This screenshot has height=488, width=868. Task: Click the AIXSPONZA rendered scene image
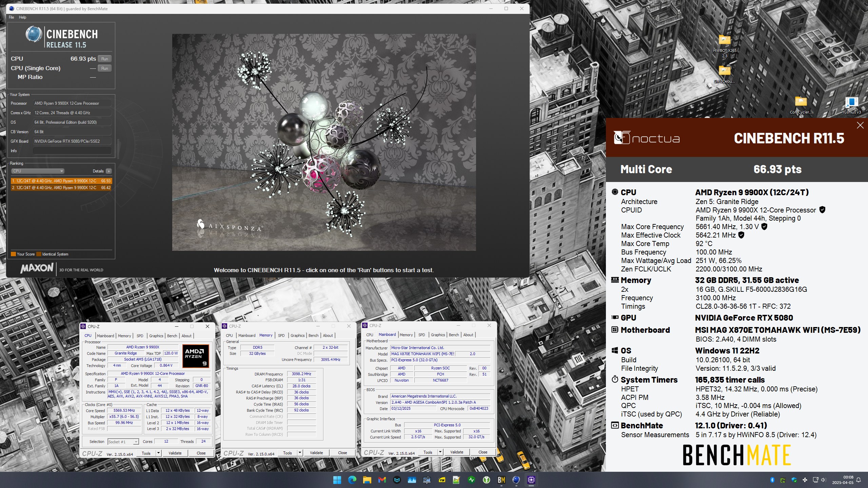324,142
